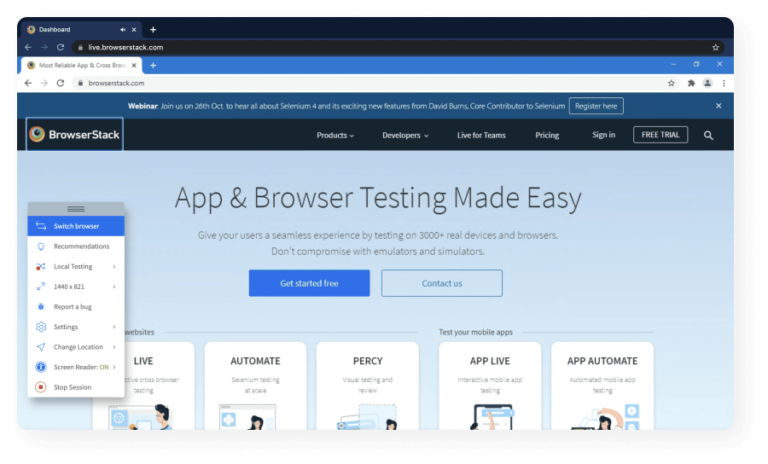Open the search magnifier in the BrowserStack navbar

[x=708, y=135]
